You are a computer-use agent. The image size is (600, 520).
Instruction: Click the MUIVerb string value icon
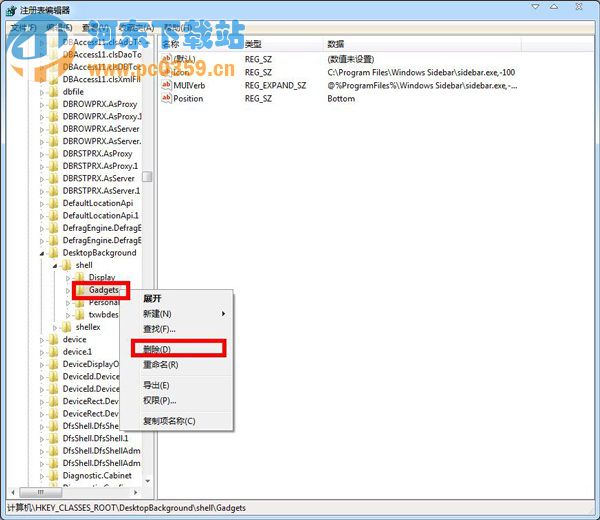pos(166,85)
